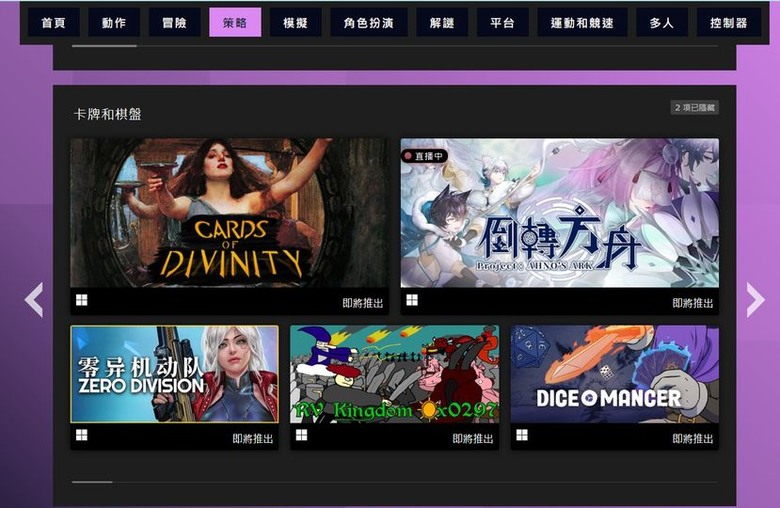Click the 直播中 live badge

pyautogui.click(x=424, y=156)
